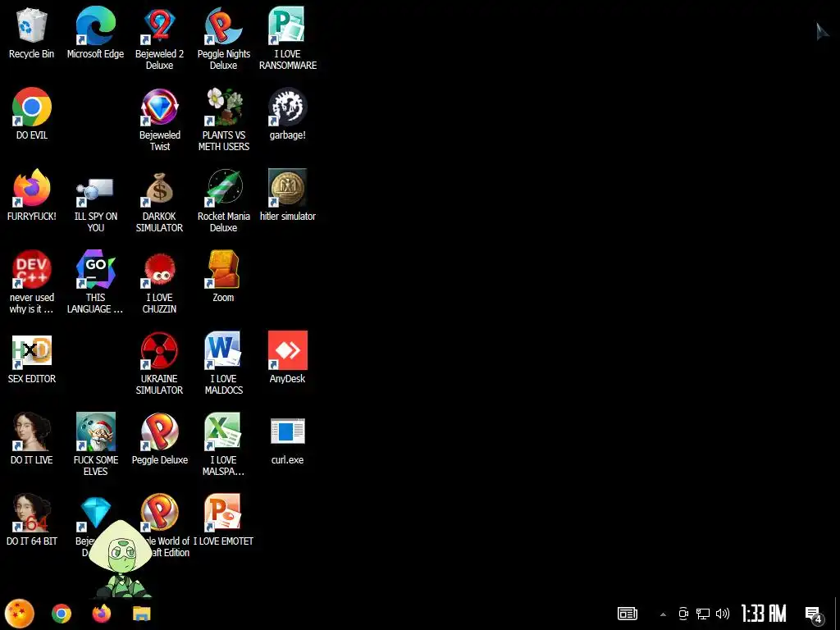Launch Firefox from the taskbar

(101, 614)
